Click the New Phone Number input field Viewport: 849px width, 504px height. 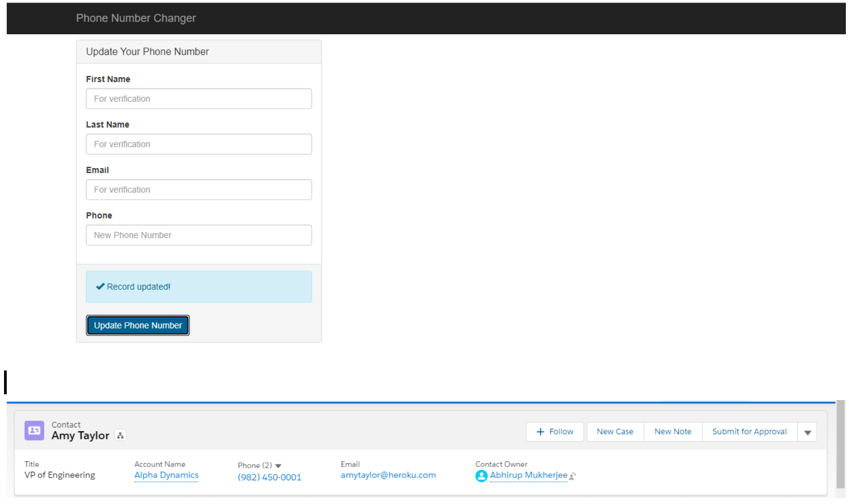click(x=199, y=235)
